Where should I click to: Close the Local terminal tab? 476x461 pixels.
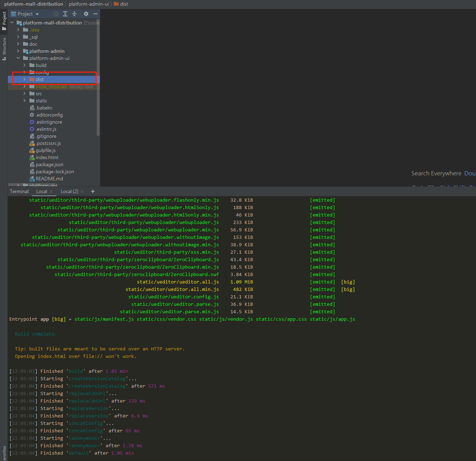tap(51, 192)
